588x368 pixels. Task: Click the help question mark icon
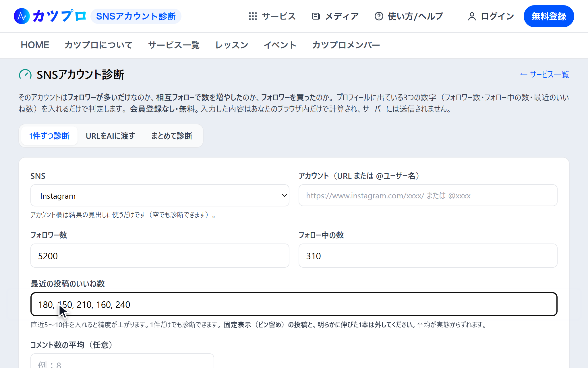(x=379, y=16)
